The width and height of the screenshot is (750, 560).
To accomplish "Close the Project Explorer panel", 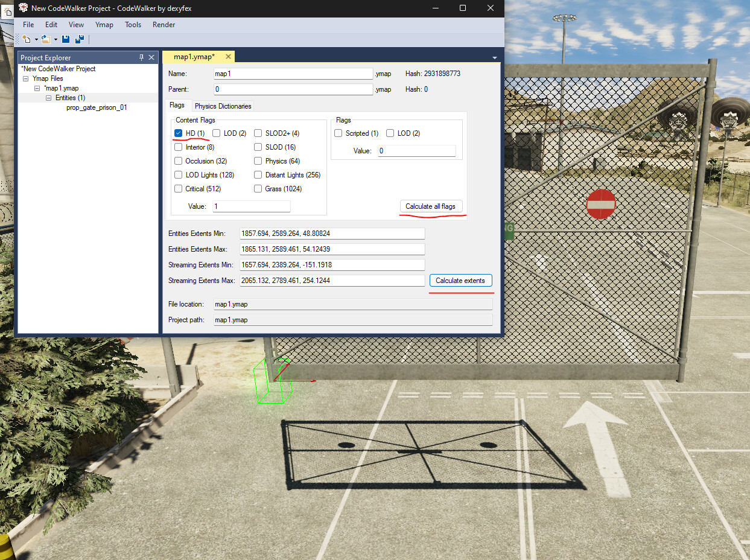I will [x=151, y=57].
